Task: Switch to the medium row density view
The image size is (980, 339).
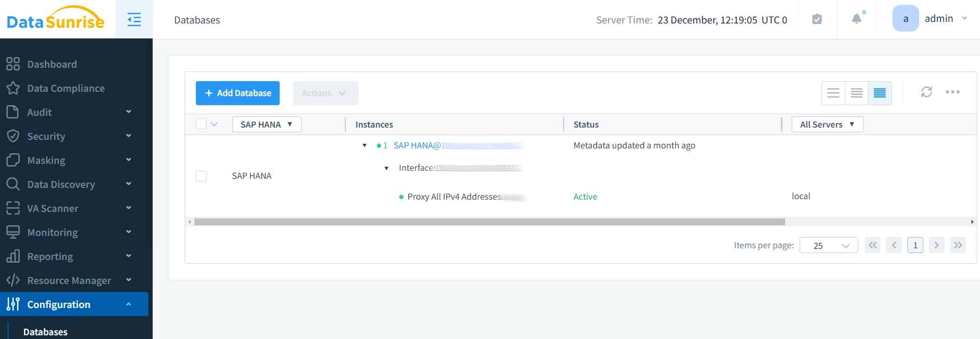Action: (x=857, y=93)
